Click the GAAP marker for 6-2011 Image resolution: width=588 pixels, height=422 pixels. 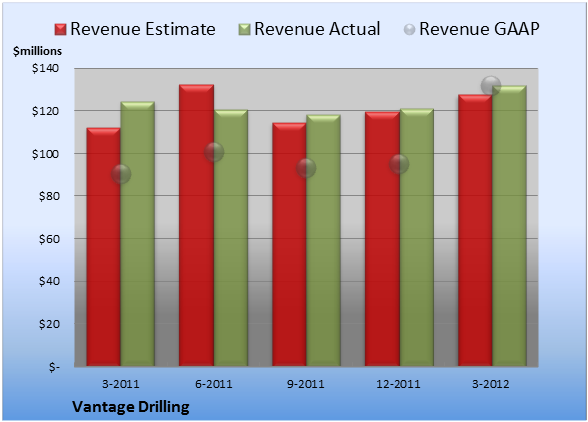point(214,152)
